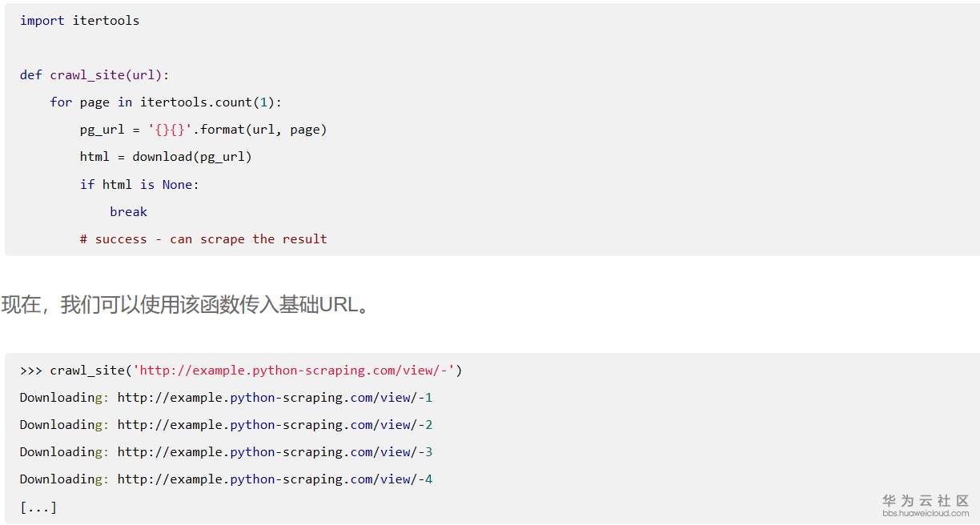Image resolution: width=980 pixels, height=525 pixels.
Task: Click the download URL ending in view/-2
Action: coord(275,425)
